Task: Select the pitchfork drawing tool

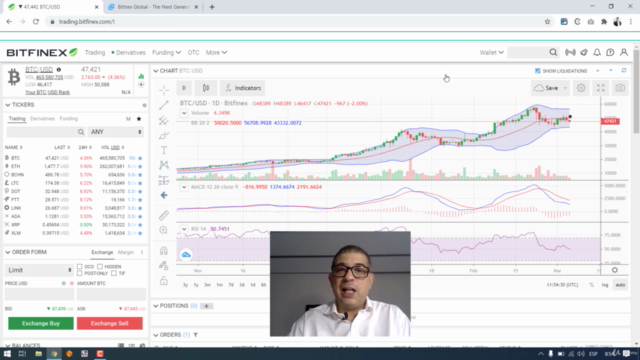Action: (x=164, y=120)
